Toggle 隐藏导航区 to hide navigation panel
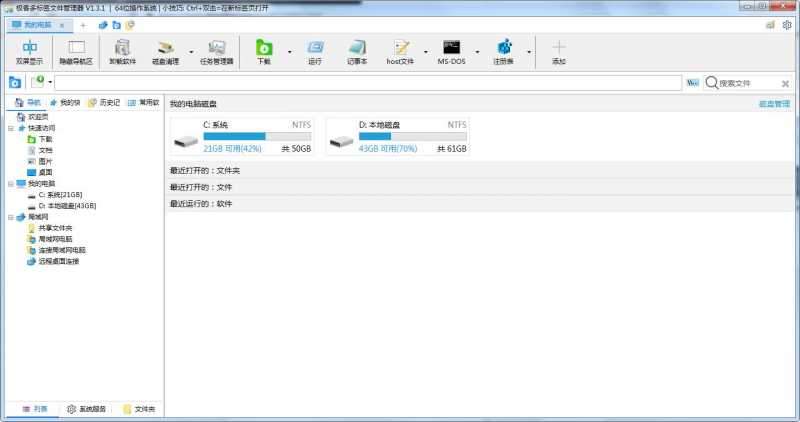Screen dimensions: 800x422 point(76,50)
